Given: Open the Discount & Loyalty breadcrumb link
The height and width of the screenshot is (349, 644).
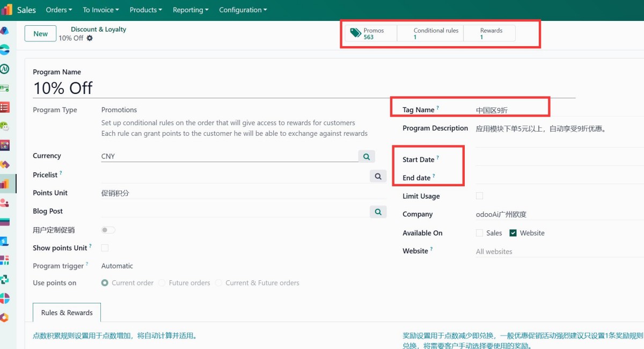Looking at the screenshot, I should [98, 30].
